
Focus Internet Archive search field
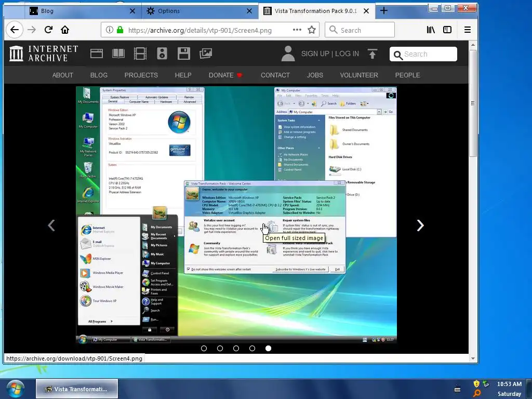[x=423, y=54]
